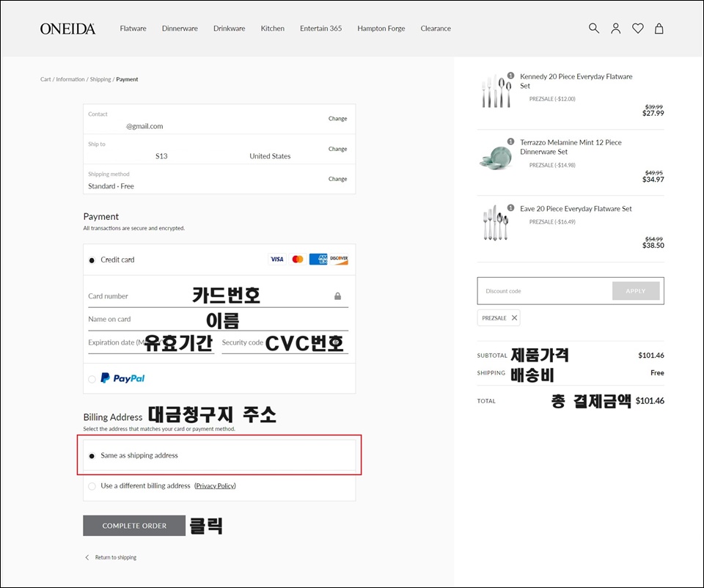The height and width of the screenshot is (588, 704).
Task: Remove PREZSALE discount with X icon
Action: [x=514, y=317]
